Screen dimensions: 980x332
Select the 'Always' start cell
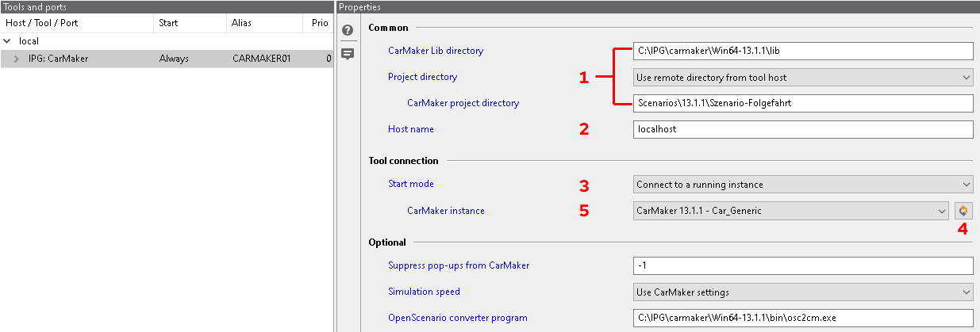tap(174, 59)
